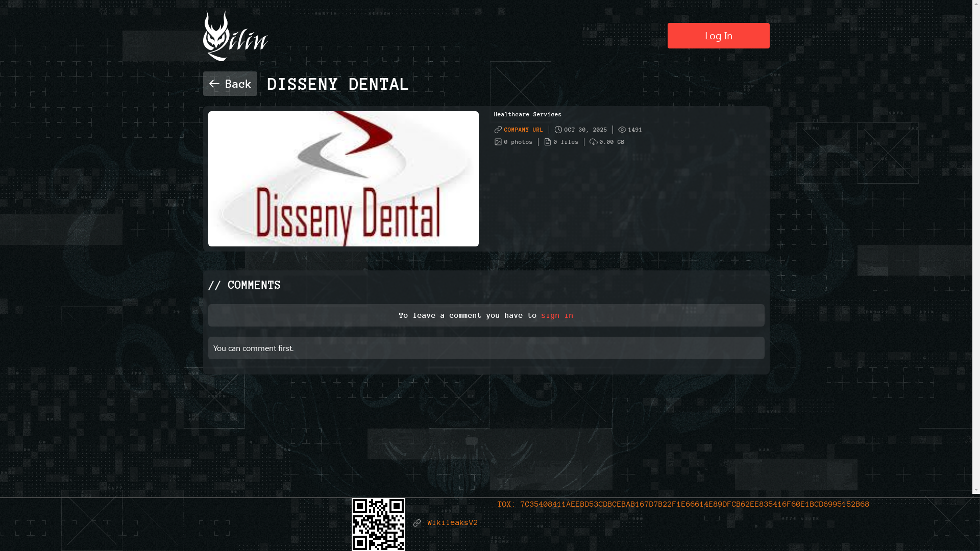980x551 pixels.
Task: Click the Back button label
Action: tap(238, 84)
